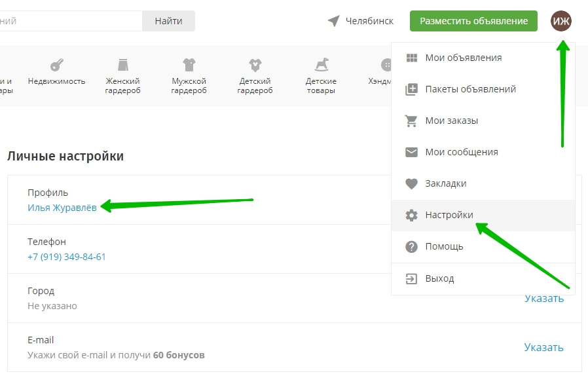Image resolution: width=588 pixels, height=376 pixels.
Task: Click the grid icon beside Мои объявления
Action: (411, 58)
